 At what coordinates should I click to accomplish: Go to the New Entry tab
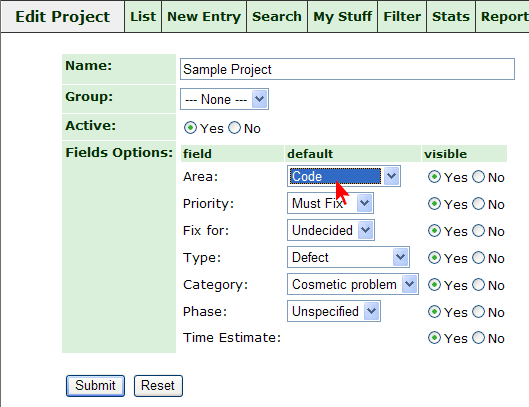(x=204, y=17)
